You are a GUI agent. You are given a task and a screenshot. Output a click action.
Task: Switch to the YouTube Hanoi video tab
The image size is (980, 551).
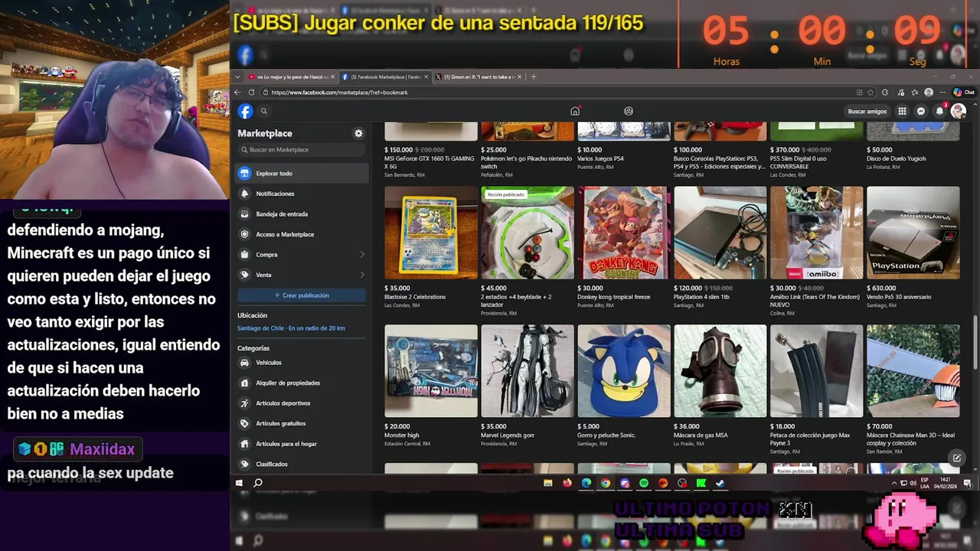pyautogui.click(x=292, y=77)
